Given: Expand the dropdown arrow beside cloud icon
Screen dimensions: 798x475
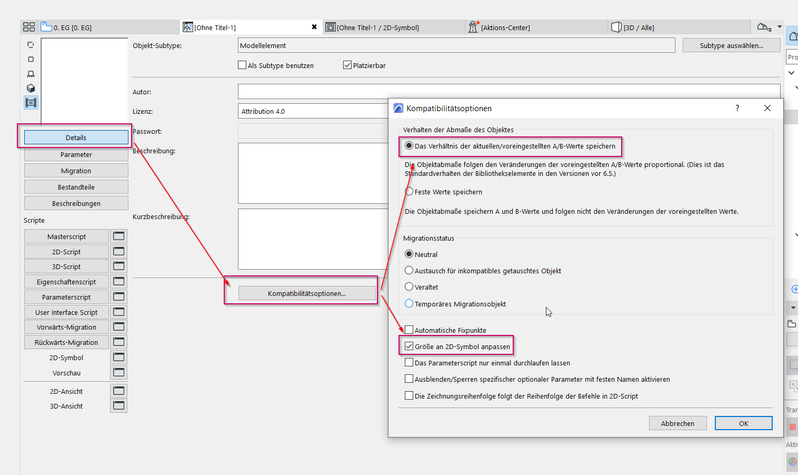Looking at the screenshot, I should click(x=780, y=26).
